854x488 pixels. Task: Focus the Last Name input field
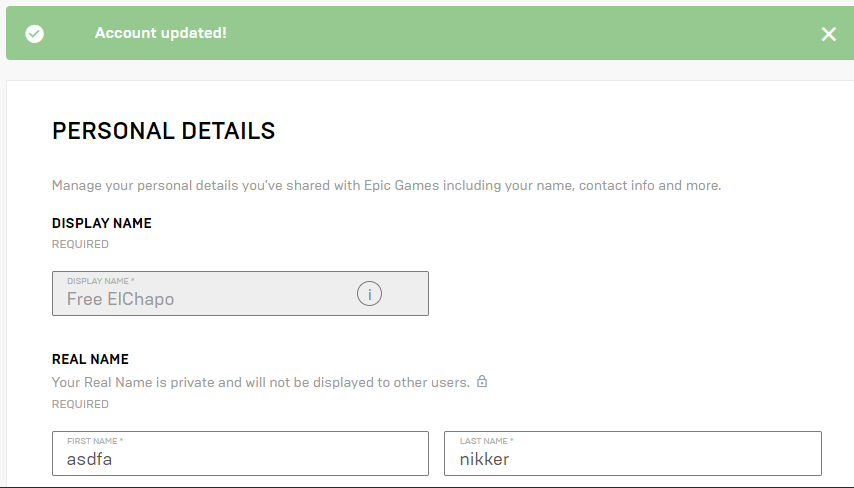tap(632, 459)
